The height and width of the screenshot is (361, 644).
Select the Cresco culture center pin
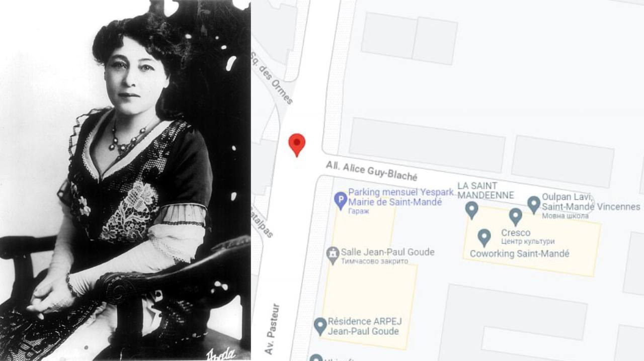coord(515,217)
